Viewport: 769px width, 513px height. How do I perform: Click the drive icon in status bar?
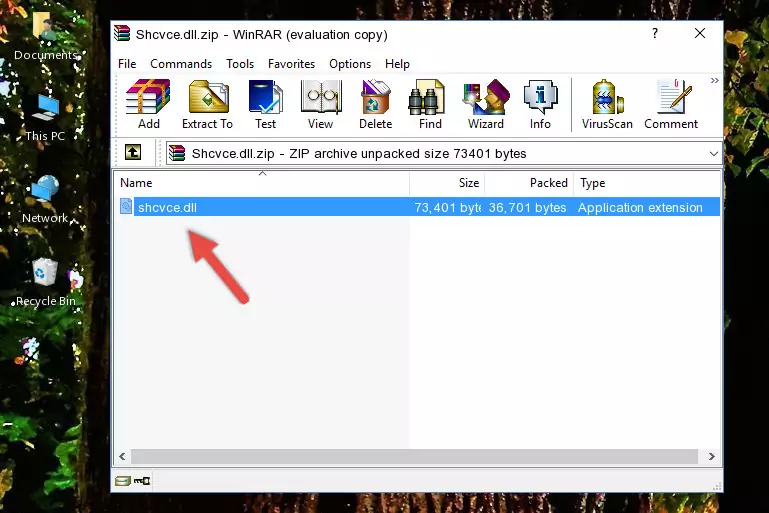click(123, 481)
